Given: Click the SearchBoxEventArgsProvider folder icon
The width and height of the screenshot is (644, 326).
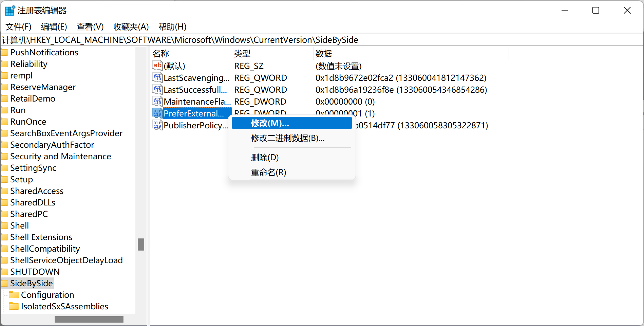Looking at the screenshot, I should point(4,133).
